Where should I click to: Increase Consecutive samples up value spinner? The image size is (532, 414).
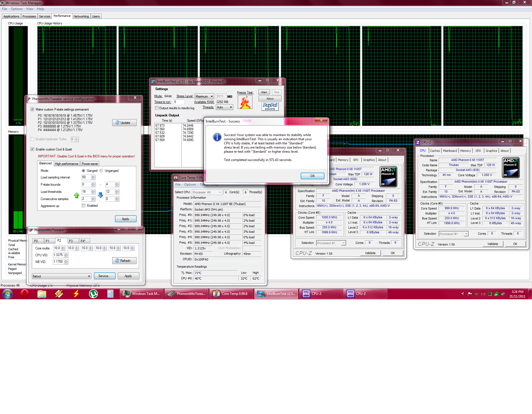(x=93, y=198)
